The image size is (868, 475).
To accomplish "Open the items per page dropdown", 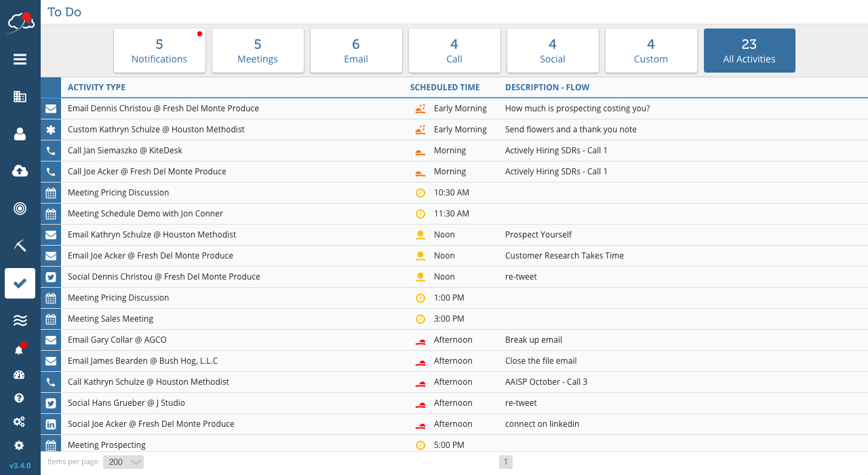I will pyautogui.click(x=123, y=462).
